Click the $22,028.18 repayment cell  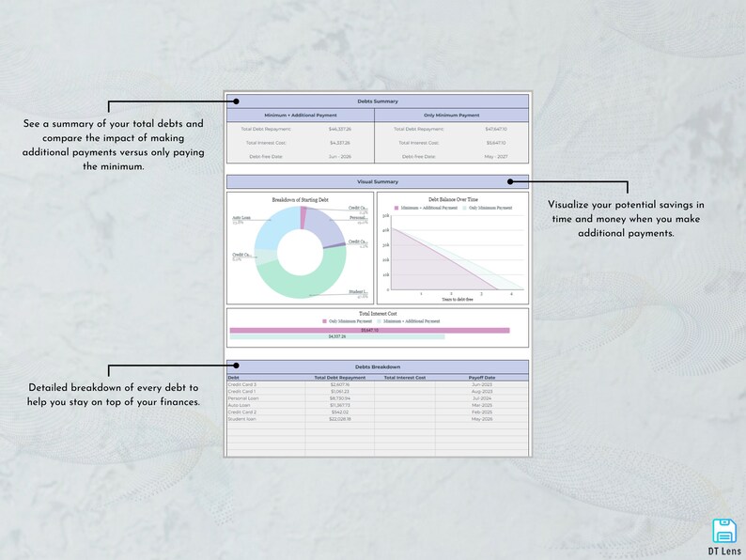(x=340, y=419)
